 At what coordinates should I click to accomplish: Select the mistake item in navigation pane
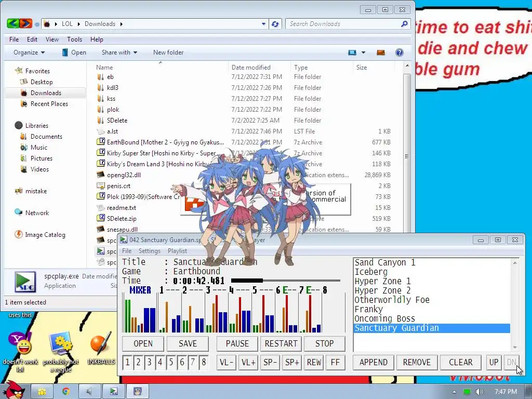pos(36,191)
